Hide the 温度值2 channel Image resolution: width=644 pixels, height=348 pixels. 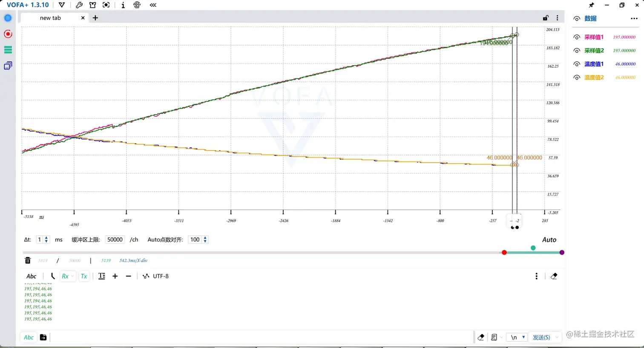point(577,78)
